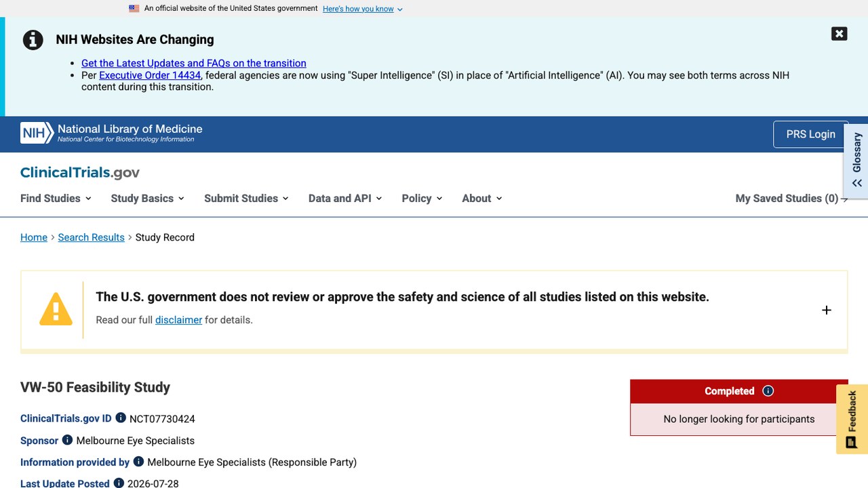Go to Search Results breadcrumb
Viewport: 868px width, 488px height.
click(x=91, y=237)
